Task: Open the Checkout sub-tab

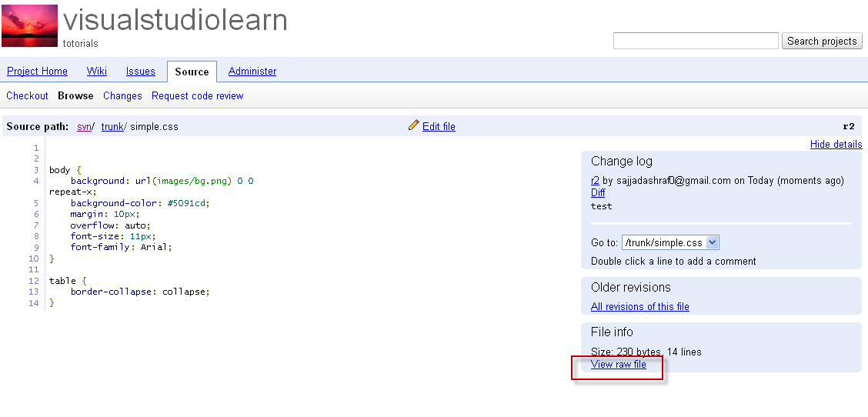Action: coord(27,96)
